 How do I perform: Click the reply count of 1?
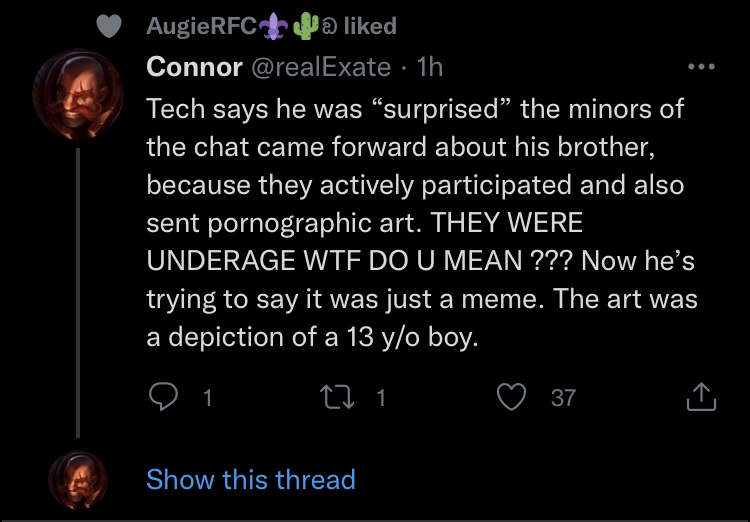(x=207, y=398)
